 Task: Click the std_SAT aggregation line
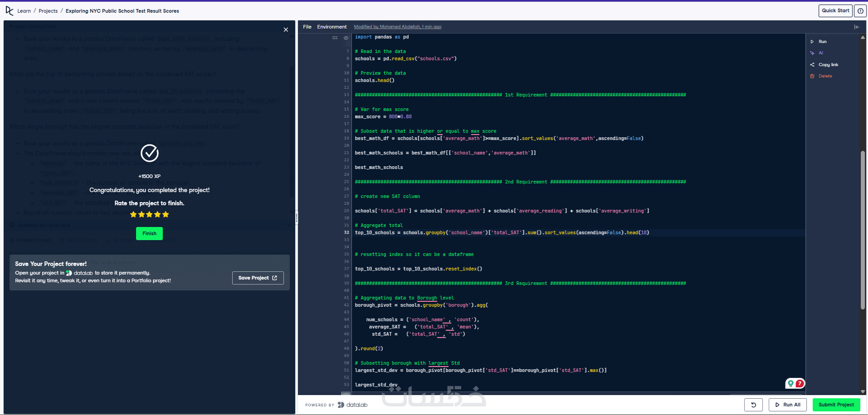click(419, 334)
